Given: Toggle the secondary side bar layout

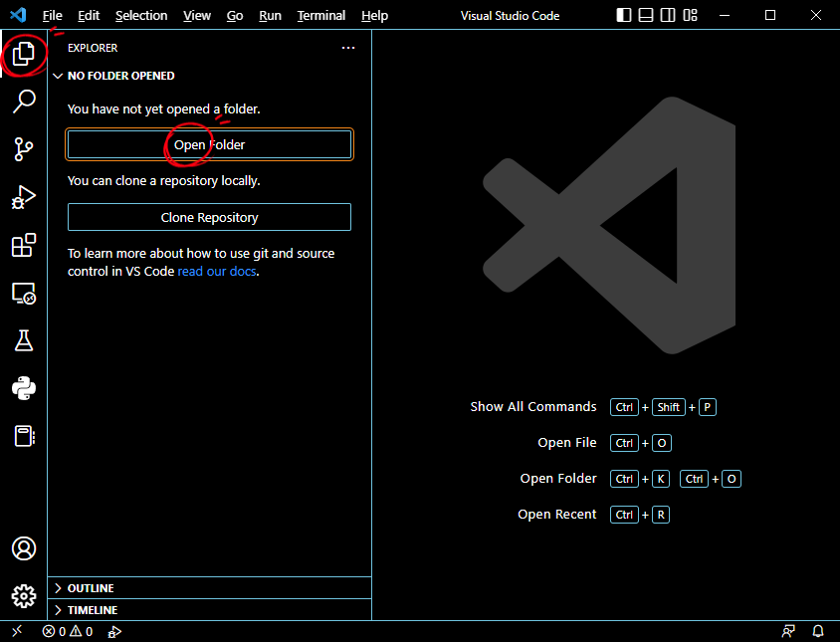Looking at the screenshot, I should tap(668, 15).
